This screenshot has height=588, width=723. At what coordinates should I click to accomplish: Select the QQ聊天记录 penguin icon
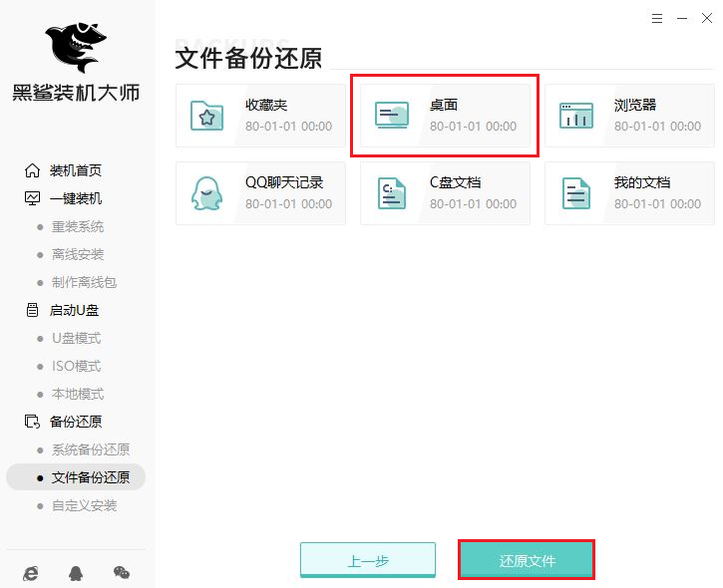(x=207, y=193)
